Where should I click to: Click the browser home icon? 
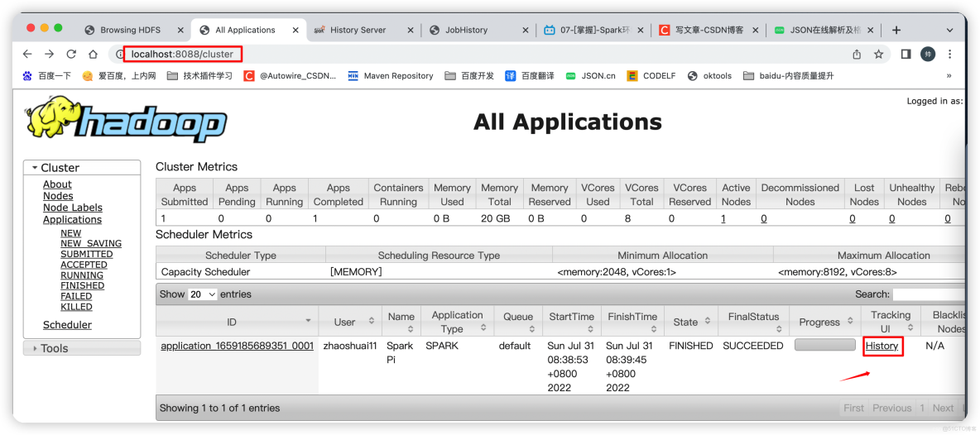click(94, 55)
